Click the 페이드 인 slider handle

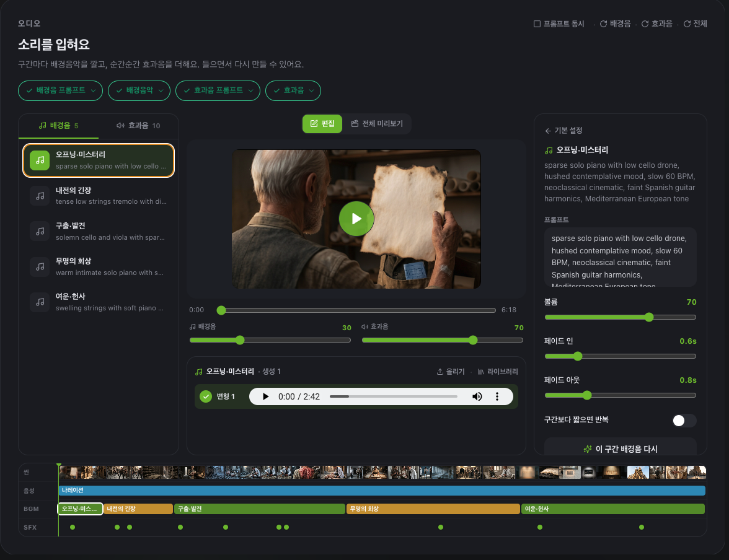tap(578, 356)
